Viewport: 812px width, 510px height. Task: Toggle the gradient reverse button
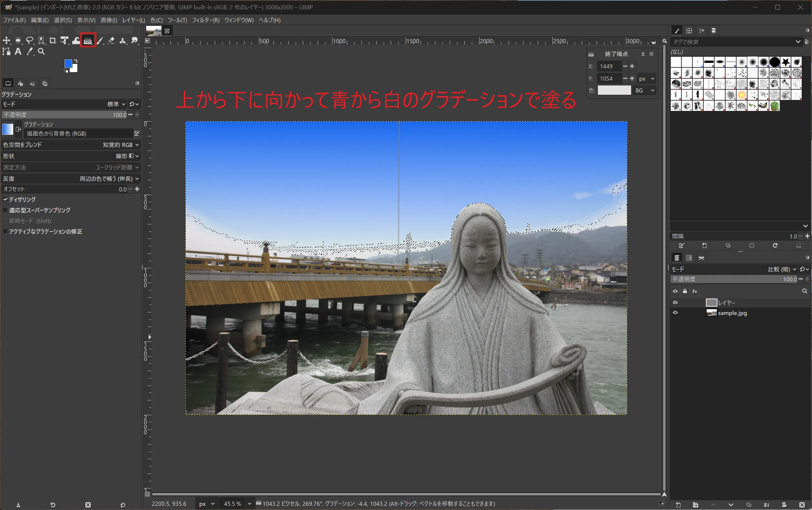point(19,129)
